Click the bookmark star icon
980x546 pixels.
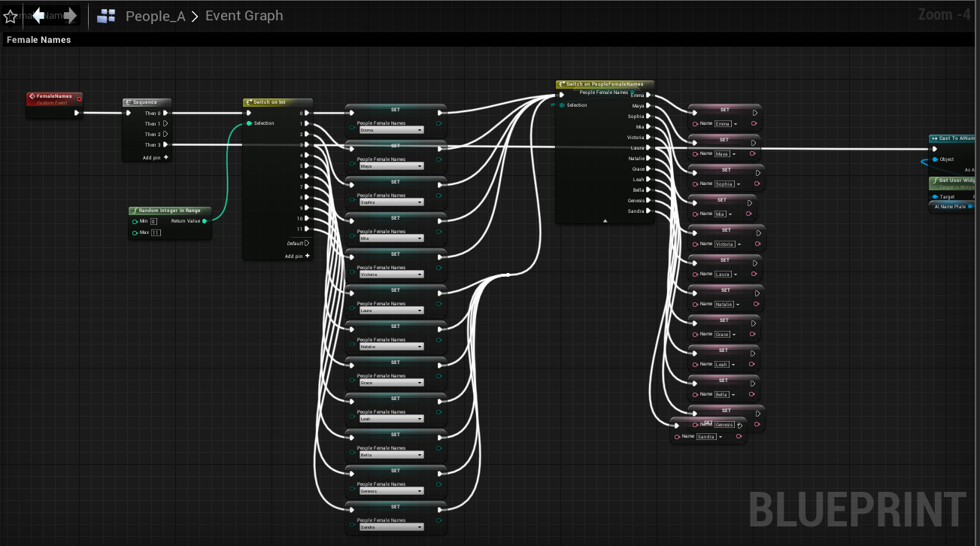click(x=11, y=16)
